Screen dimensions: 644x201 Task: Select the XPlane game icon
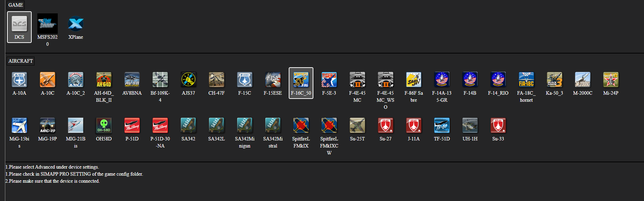[76, 24]
